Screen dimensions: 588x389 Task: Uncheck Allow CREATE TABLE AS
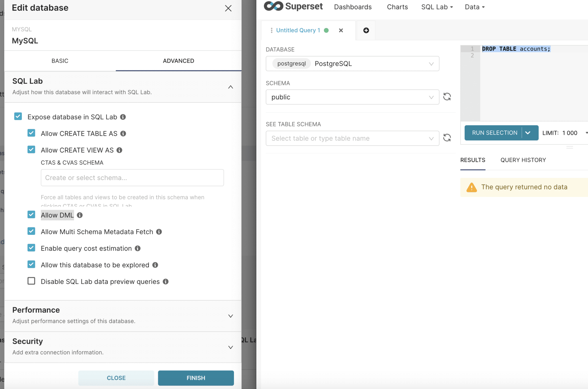click(x=31, y=133)
